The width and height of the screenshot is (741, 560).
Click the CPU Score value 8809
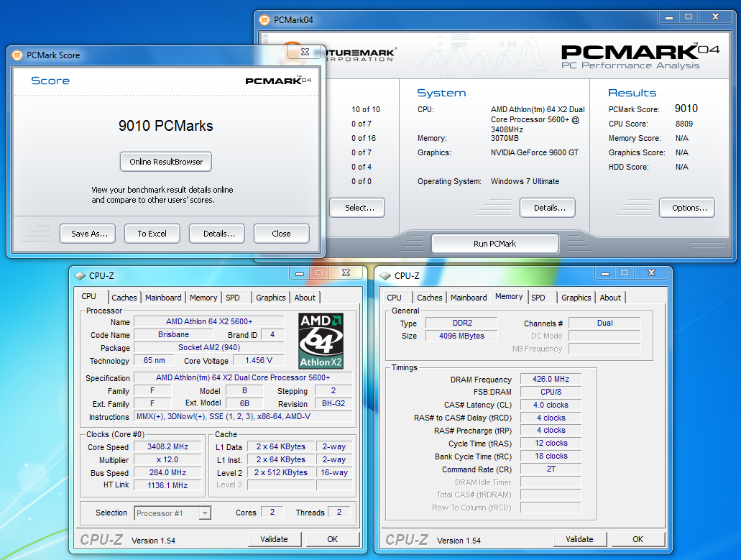click(684, 124)
